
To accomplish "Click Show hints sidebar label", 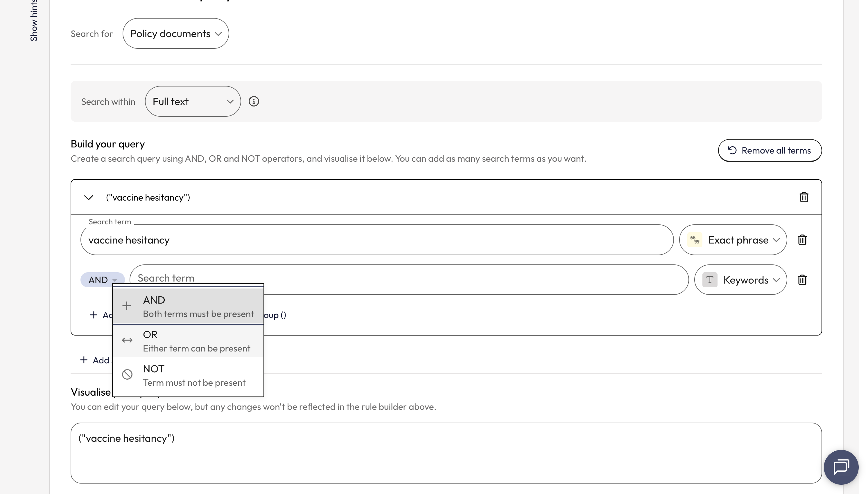I will coord(34,20).
